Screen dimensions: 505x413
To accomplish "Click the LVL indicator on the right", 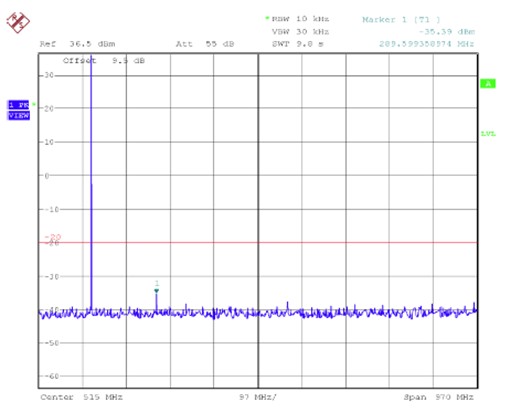I will [488, 134].
